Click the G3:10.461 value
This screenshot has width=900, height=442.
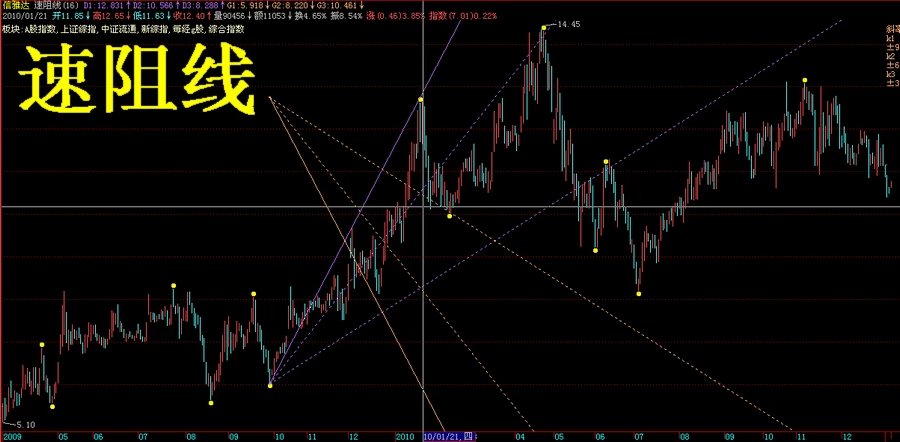tap(337, 5)
